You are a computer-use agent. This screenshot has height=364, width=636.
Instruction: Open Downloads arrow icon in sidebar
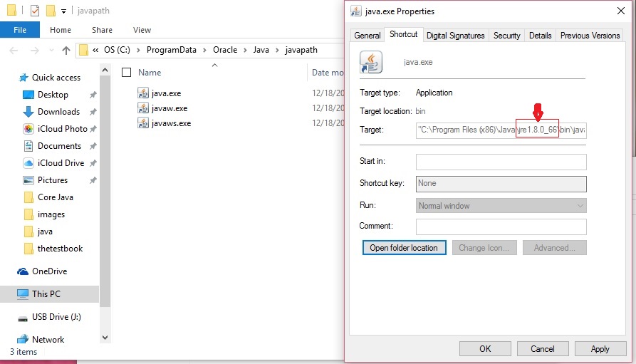pyautogui.click(x=28, y=112)
